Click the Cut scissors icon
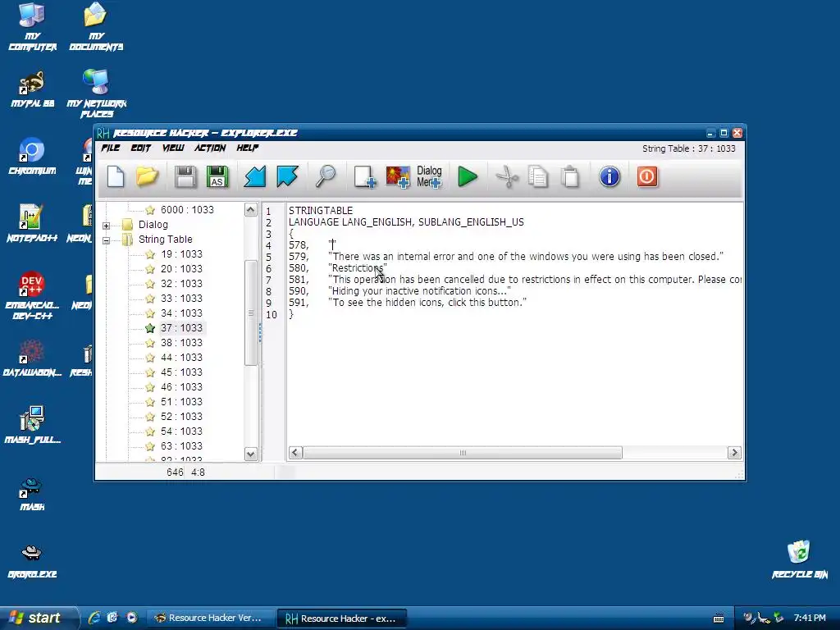Viewport: 840px width, 630px height. (x=507, y=177)
